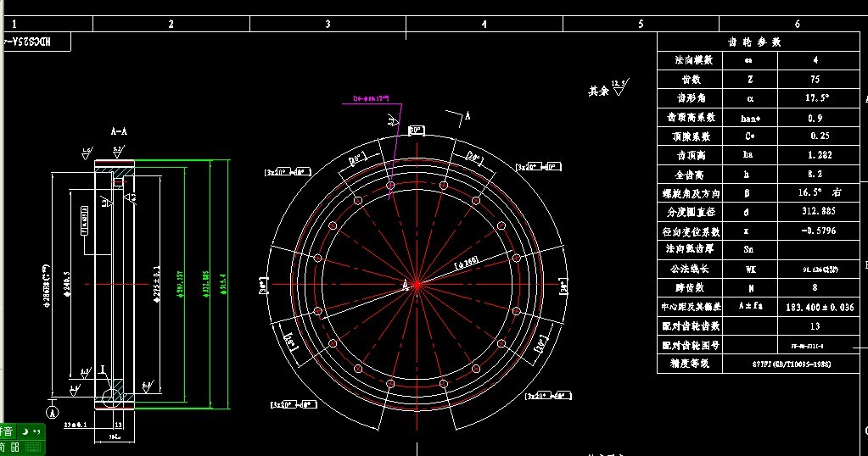Select the 配对齿轮图号 row label
This screenshot has width=868, height=456.
[x=691, y=345]
